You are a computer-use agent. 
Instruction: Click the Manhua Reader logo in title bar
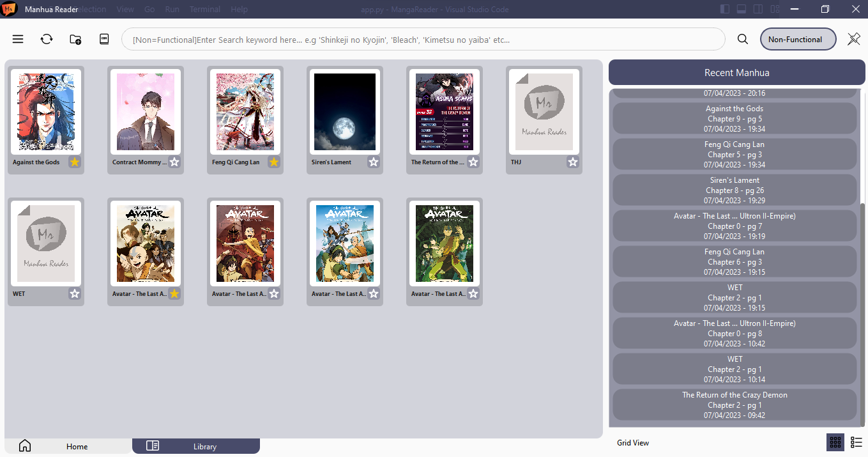coord(10,9)
